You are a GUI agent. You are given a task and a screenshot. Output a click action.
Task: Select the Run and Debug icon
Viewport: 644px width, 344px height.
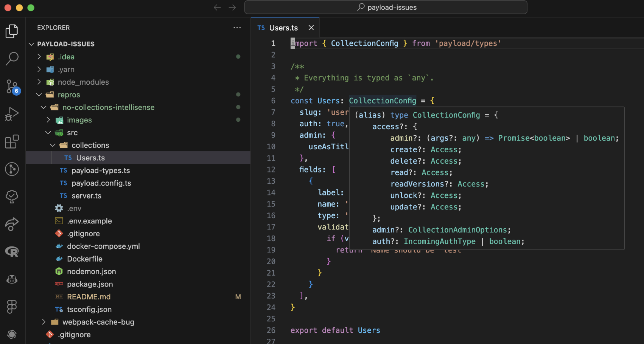[x=12, y=114]
